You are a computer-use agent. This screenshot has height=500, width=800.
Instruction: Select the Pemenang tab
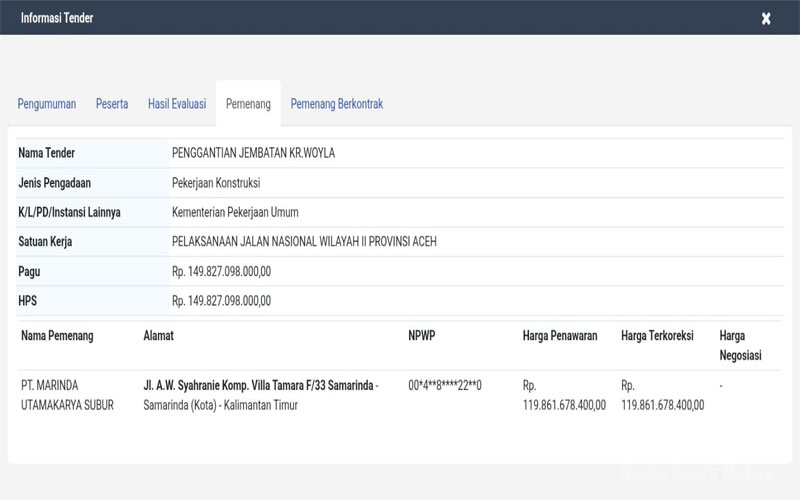(x=248, y=104)
